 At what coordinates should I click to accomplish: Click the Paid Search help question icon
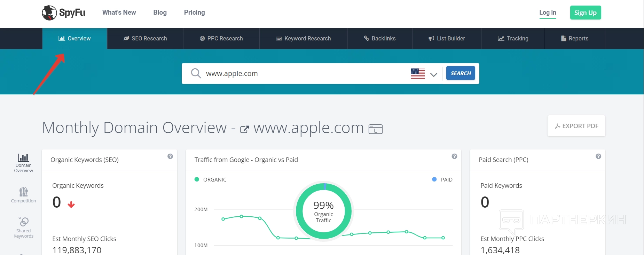pyautogui.click(x=598, y=156)
